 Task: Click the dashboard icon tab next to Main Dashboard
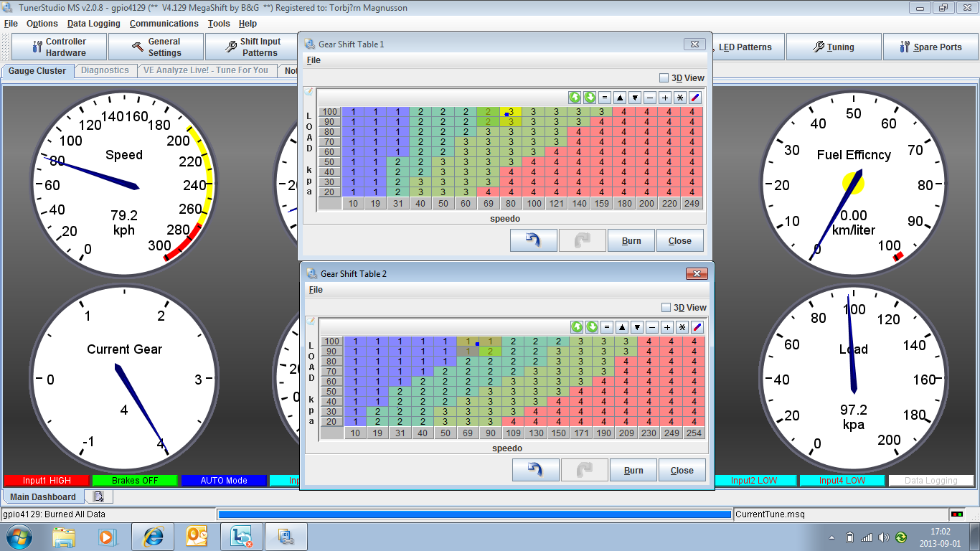[x=99, y=496]
